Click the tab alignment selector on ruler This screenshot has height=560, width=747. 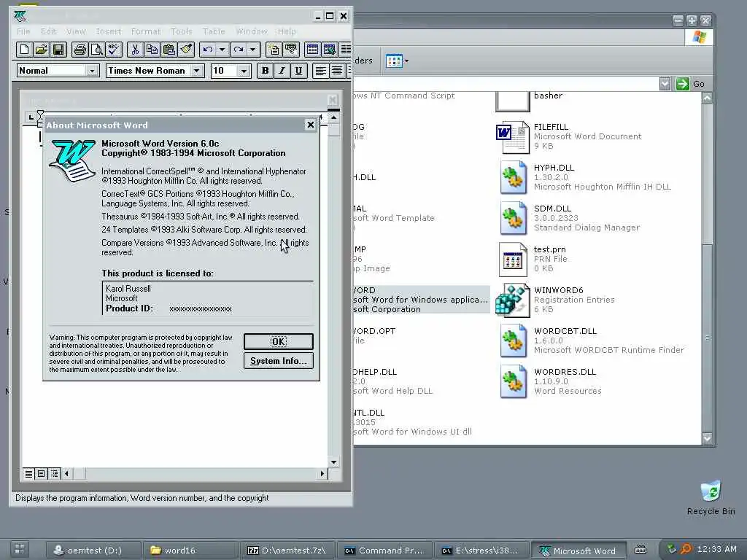31,117
